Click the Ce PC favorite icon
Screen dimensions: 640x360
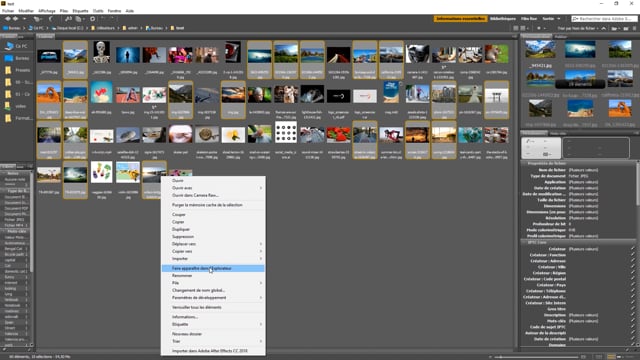point(9,46)
